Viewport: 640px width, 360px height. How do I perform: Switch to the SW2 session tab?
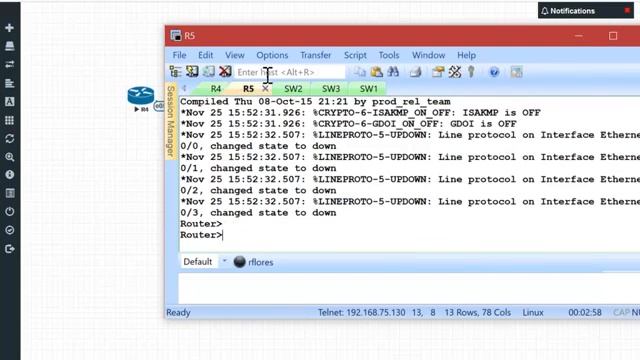(x=293, y=89)
